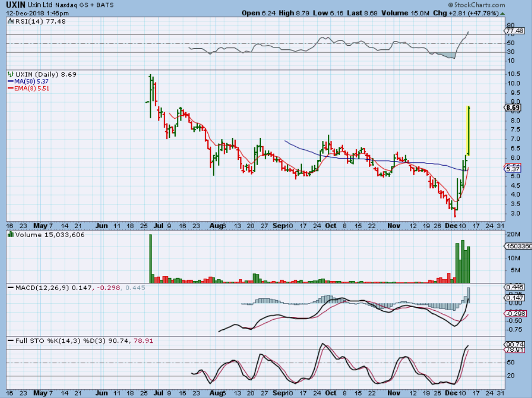Click the tall yellow latest price candle
532x398 pixels.
coord(468,131)
